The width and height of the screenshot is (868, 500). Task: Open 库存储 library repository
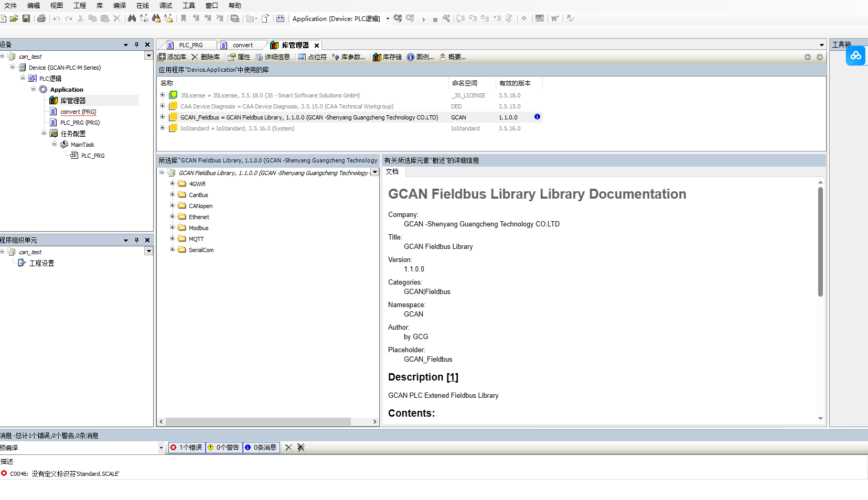pos(387,57)
